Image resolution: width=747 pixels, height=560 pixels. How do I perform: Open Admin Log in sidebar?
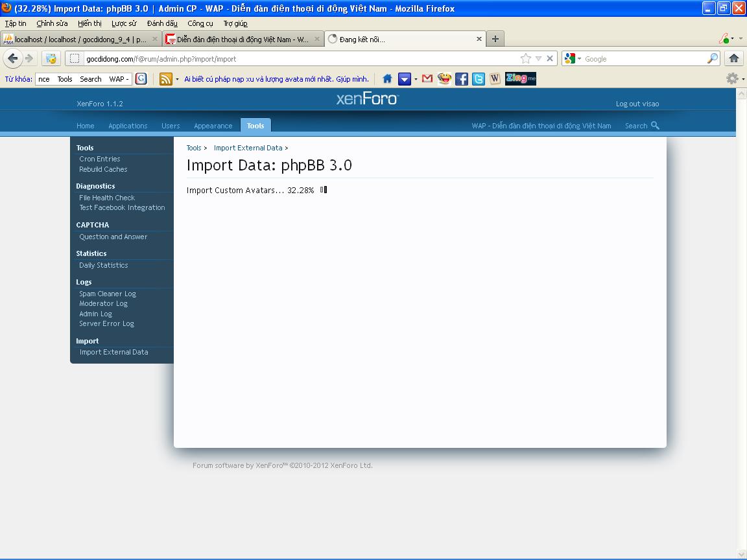pyautogui.click(x=95, y=314)
